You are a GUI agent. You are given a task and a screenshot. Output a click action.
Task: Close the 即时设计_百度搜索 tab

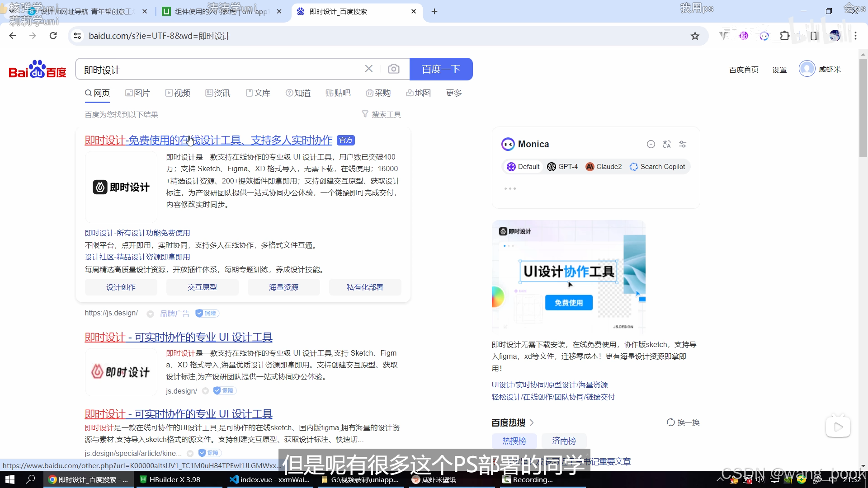pos(414,11)
